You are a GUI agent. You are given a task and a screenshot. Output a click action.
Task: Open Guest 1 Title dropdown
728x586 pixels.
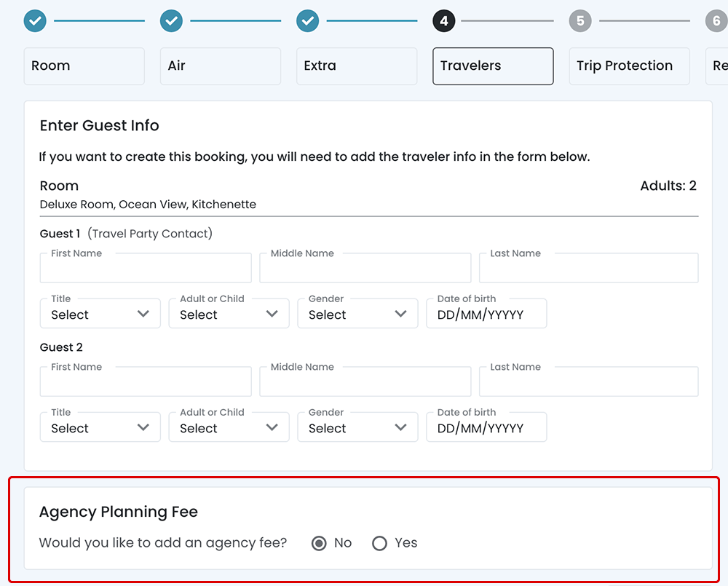[x=100, y=314]
